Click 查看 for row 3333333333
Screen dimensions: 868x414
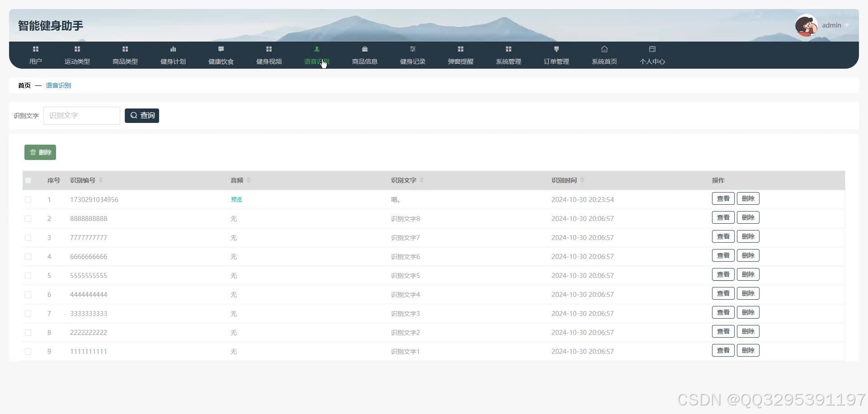[723, 312]
